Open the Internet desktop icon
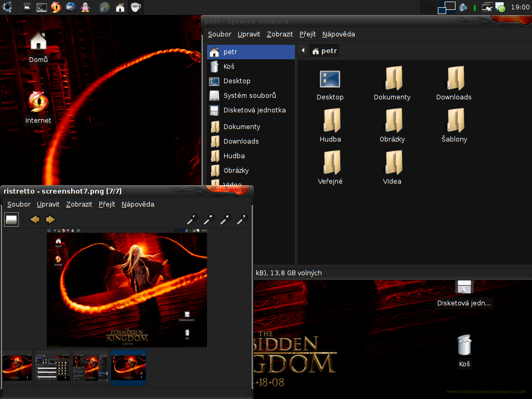Screen dimensions: 532x399 coord(38,107)
